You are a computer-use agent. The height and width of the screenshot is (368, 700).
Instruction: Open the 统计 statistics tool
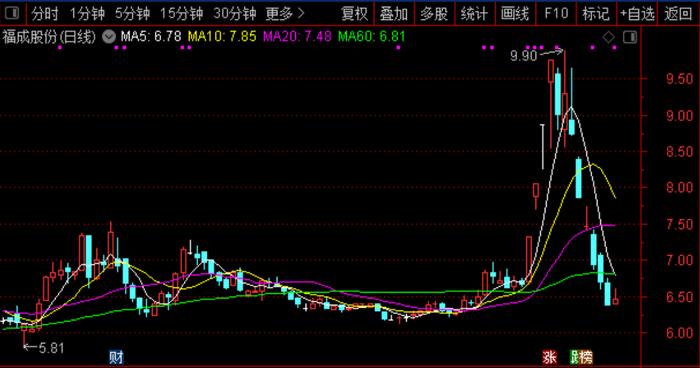click(474, 14)
